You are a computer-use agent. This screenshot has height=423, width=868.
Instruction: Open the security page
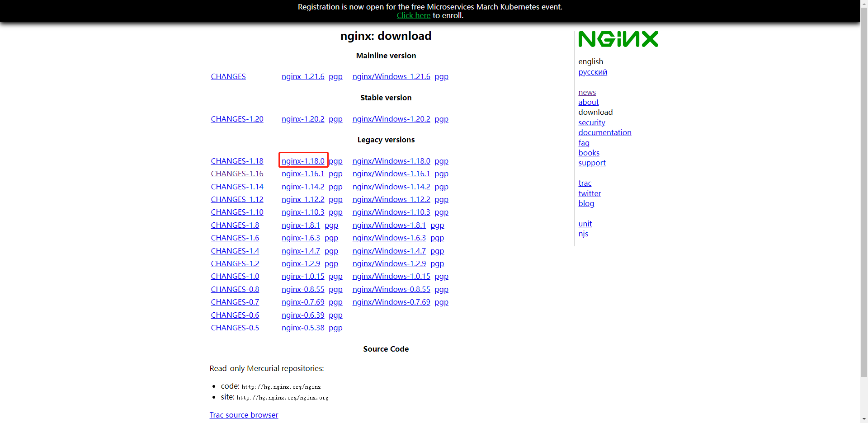pyautogui.click(x=591, y=122)
